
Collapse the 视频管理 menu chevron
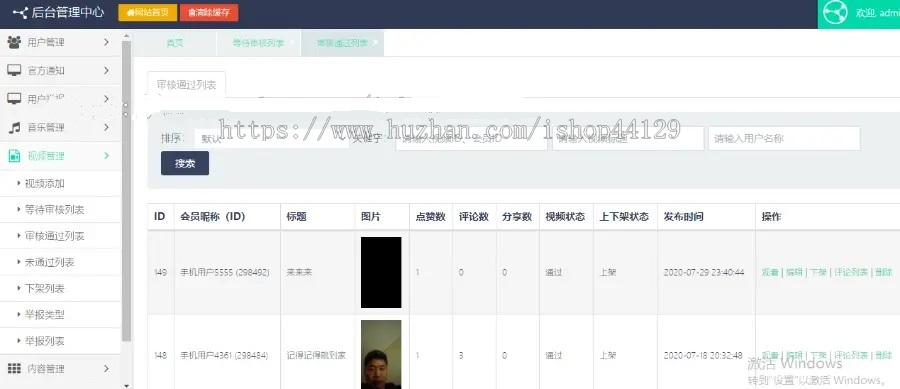pos(106,155)
